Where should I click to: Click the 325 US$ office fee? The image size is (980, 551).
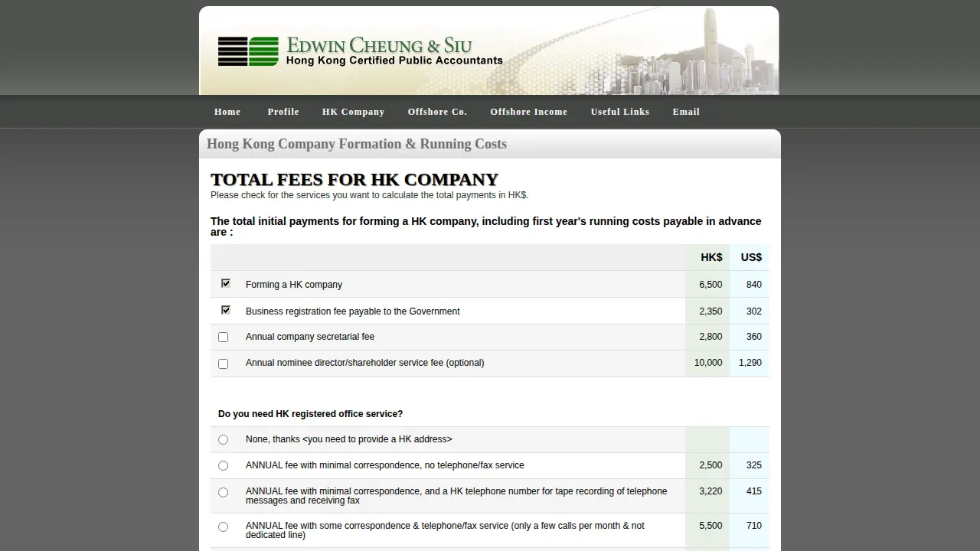[753, 465]
